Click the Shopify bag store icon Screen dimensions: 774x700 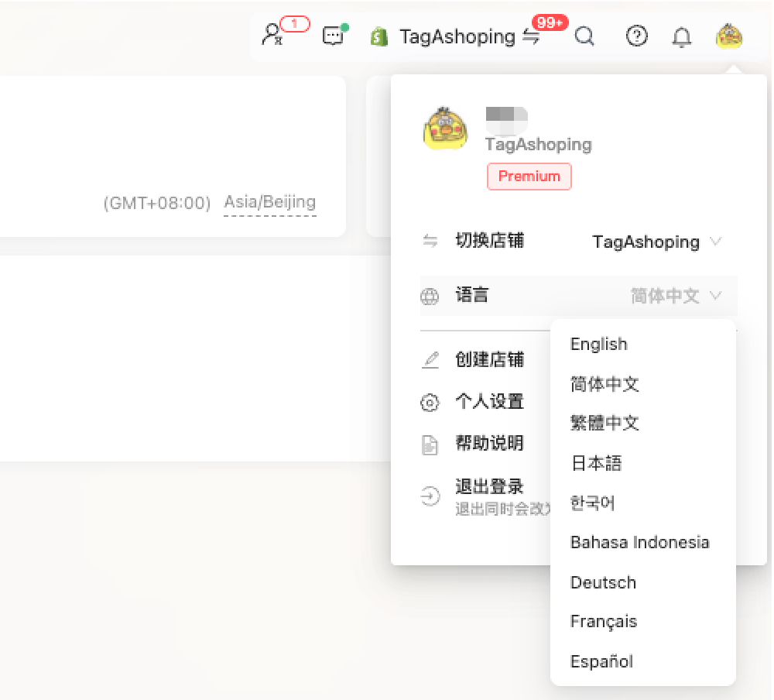pyautogui.click(x=379, y=36)
